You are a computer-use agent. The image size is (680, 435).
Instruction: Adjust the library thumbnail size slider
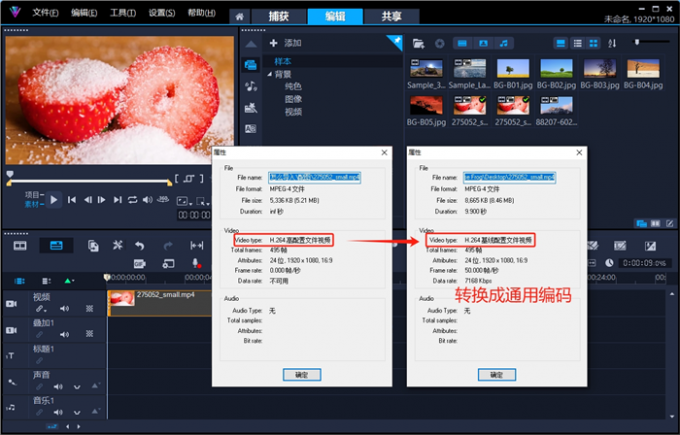637,42
